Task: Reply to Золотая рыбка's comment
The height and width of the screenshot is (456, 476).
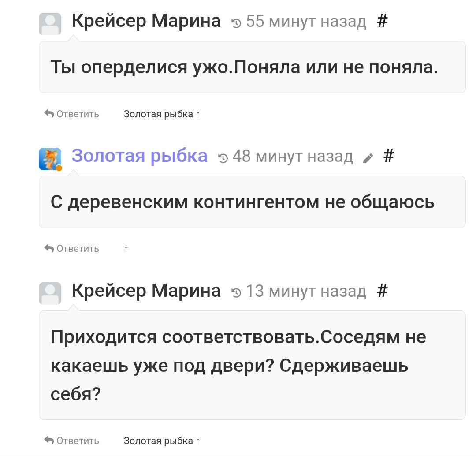Action: click(72, 248)
